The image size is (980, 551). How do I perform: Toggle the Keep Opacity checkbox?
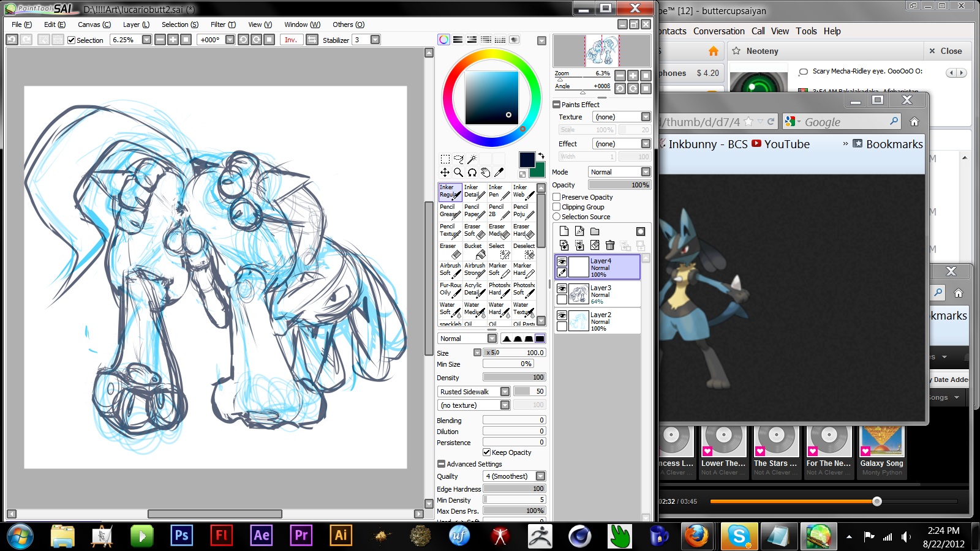[487, 452]
